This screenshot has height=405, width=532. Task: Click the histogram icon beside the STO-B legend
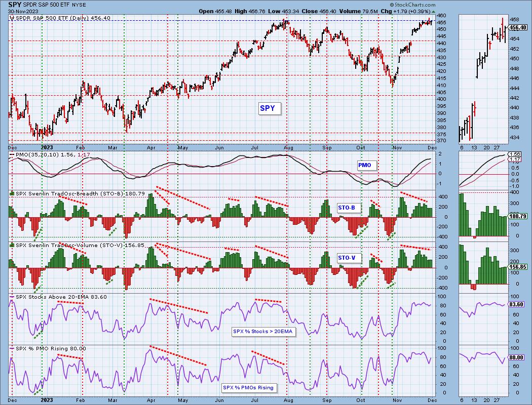(x=12, y=193)
